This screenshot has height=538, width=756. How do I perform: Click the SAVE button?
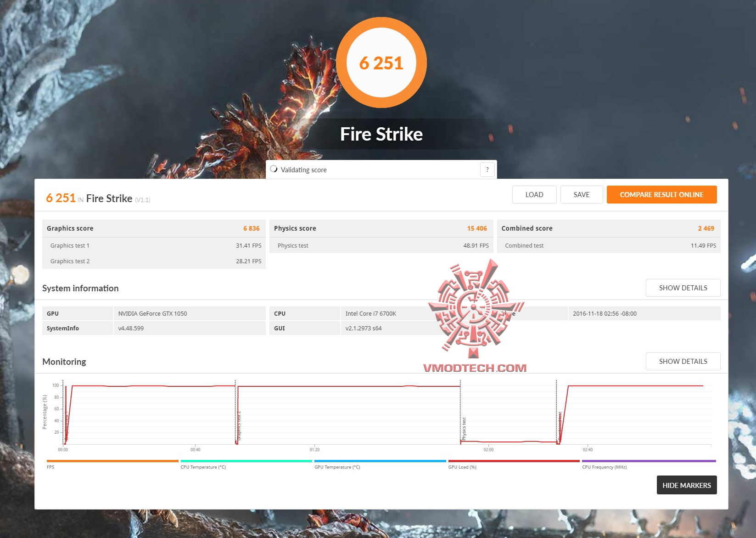tap(582, 194)
